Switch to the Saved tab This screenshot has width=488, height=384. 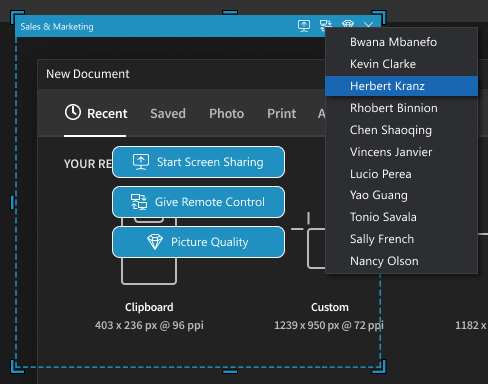[x=168, y=114]
